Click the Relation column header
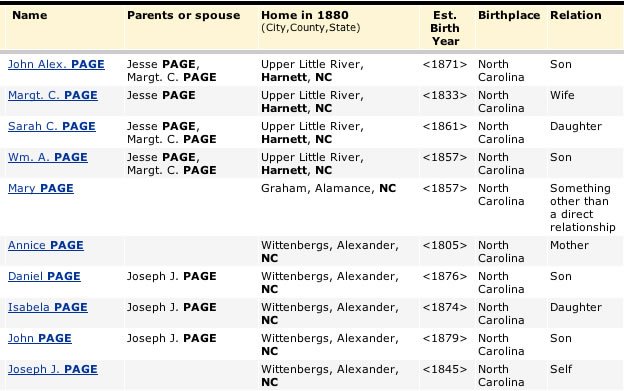624x391 pixels. (x=575, y=15)
